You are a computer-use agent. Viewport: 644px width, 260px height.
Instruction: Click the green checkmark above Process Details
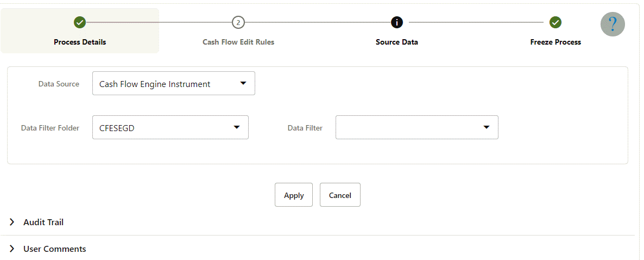point(80,23)
